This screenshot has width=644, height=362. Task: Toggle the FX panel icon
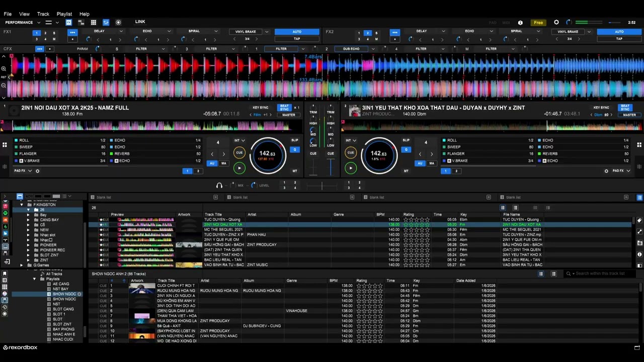coord(68,23)
